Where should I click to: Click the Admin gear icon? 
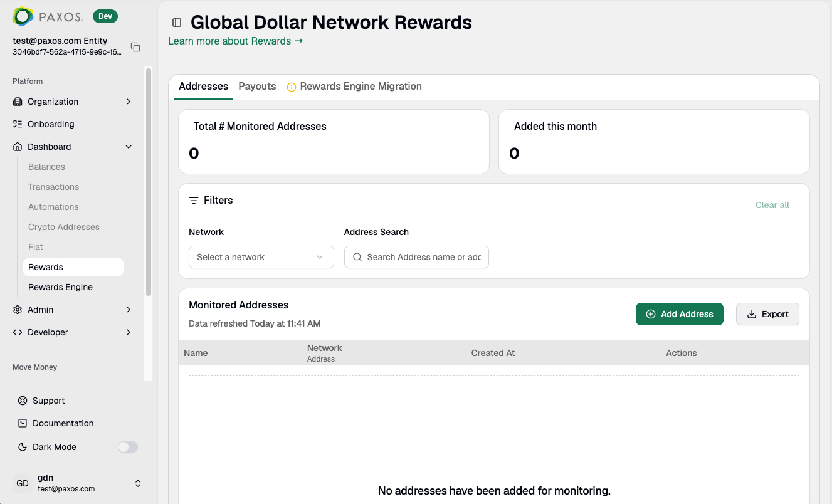pos(18,310)
